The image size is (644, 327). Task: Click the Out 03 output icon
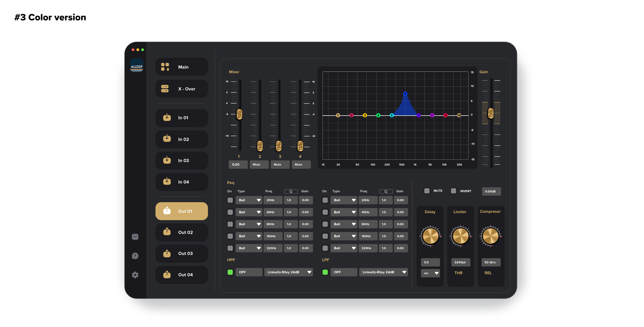coord(167,253)
